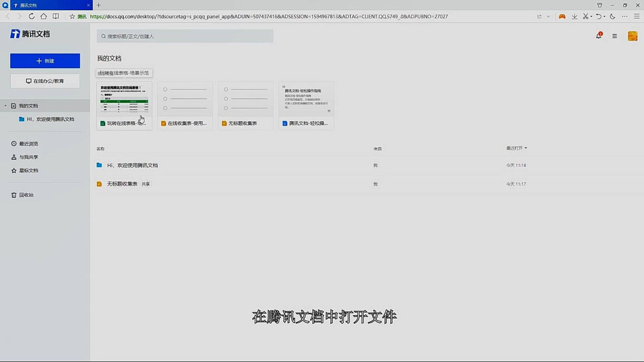Screen dimensions: 644x362
Task: Open 与我共享 in sidebar
Action: click(28, 157)
